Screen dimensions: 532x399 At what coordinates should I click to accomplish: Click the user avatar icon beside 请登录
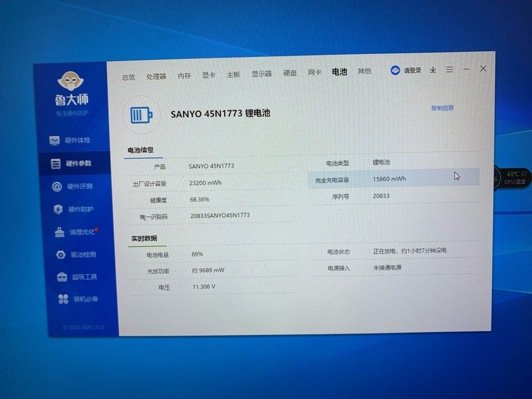point(396,71)
